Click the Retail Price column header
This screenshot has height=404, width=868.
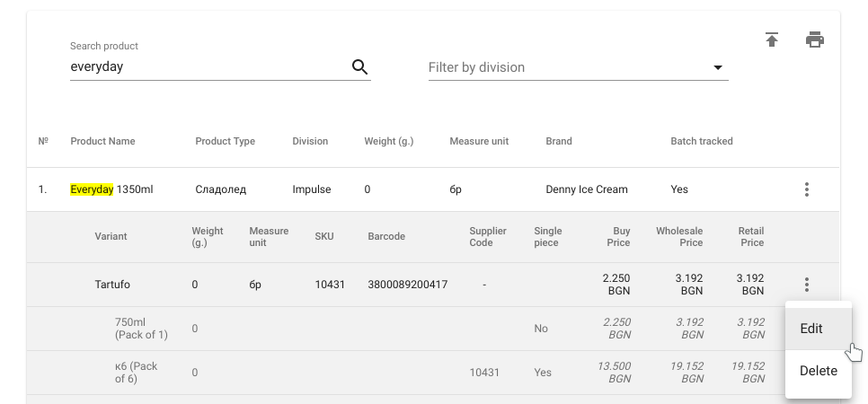751,236
